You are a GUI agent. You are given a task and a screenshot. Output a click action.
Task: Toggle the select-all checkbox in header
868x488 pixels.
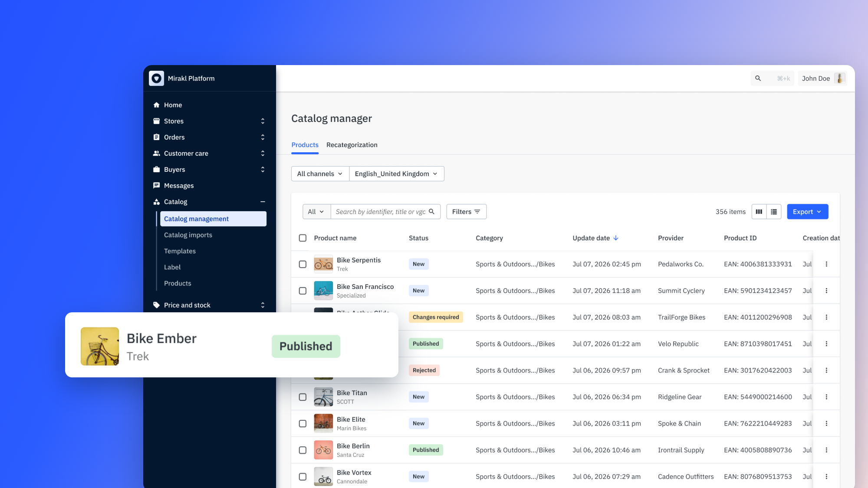click(x=302, y=238)
